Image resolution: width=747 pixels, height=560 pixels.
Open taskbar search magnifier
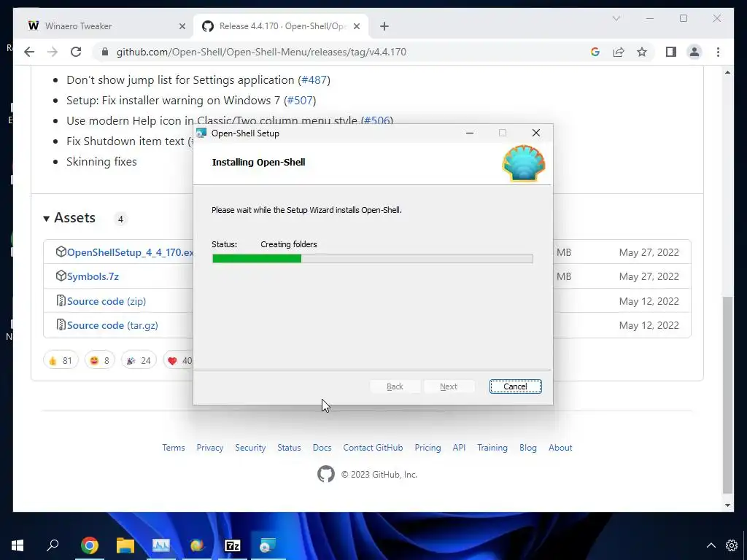click(53, 545)
